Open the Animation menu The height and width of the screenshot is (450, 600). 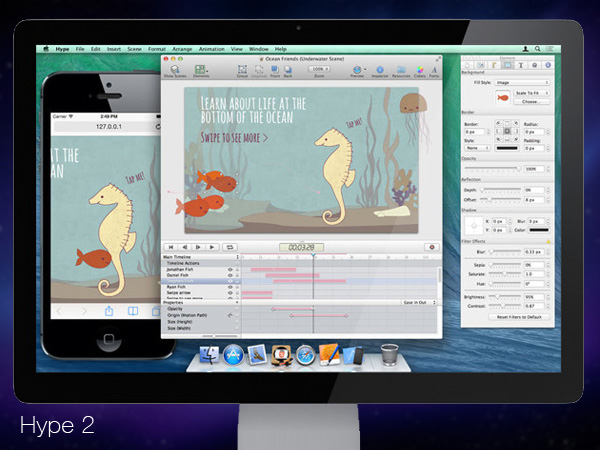point(211,49)
